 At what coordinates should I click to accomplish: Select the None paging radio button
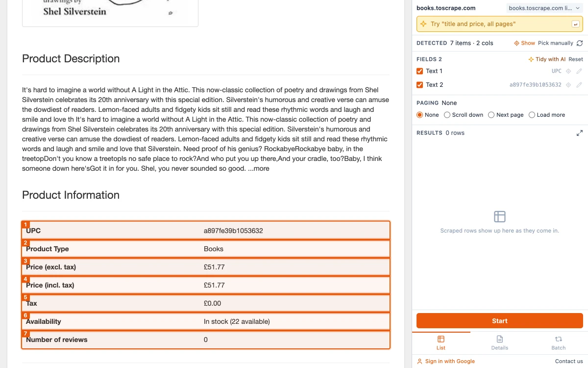pyautogui.click(x=419, y=115)
